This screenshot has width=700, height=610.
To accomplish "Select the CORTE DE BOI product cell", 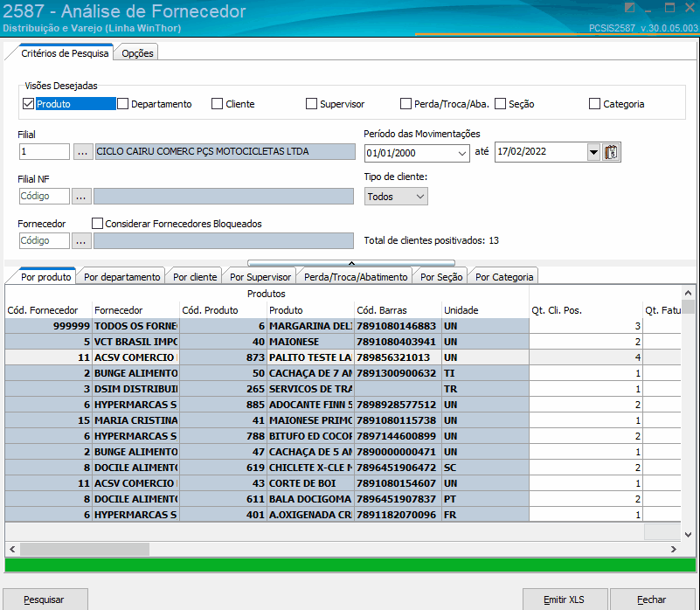I will (x=310, y=483).
